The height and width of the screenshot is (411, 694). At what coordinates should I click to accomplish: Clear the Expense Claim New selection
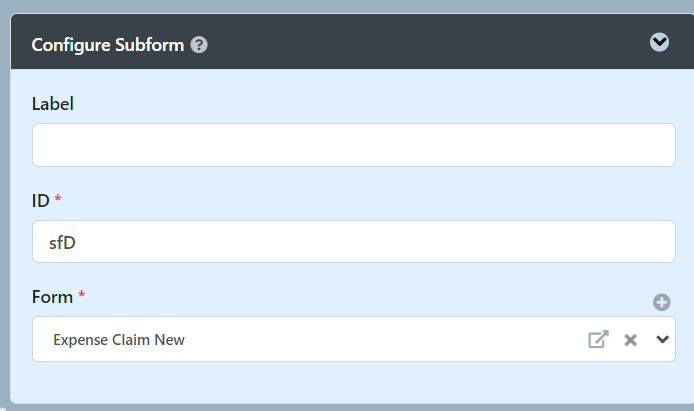pyautogui.click(x=630, y=340)
